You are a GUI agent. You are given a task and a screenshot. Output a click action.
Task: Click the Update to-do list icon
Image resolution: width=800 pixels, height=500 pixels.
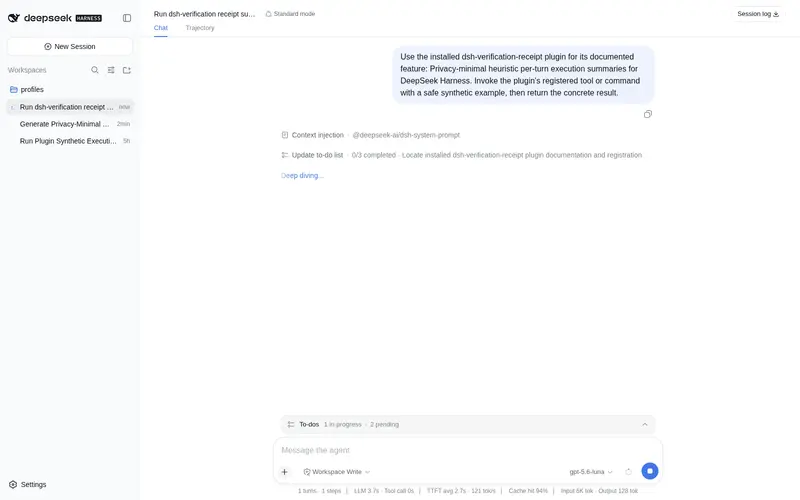pos(285,155)
